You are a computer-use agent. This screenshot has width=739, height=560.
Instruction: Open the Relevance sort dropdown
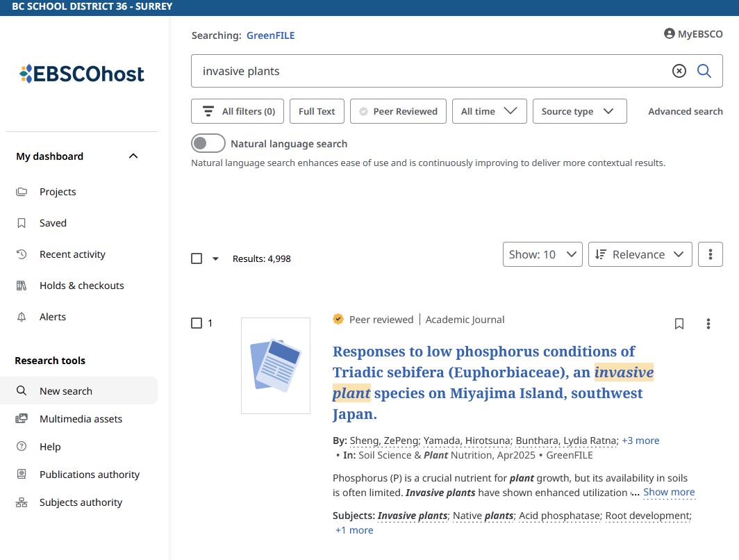click(x=640, y=254)
